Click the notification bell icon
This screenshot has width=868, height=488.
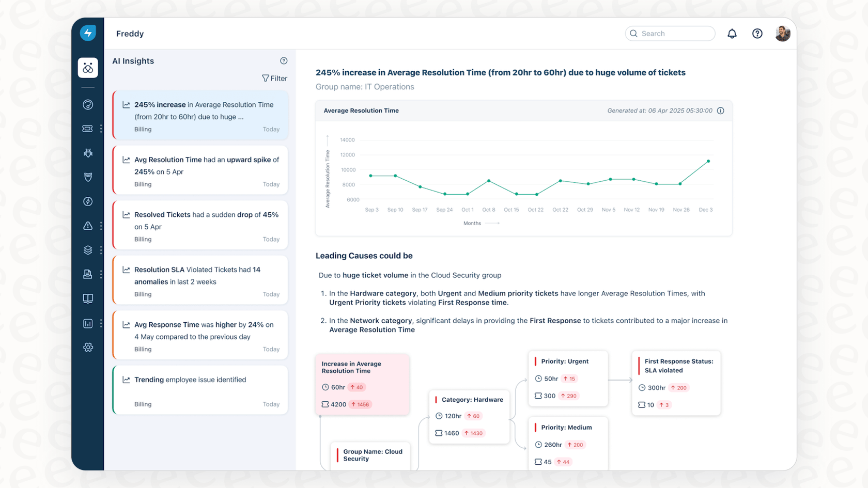pos(732,33)
